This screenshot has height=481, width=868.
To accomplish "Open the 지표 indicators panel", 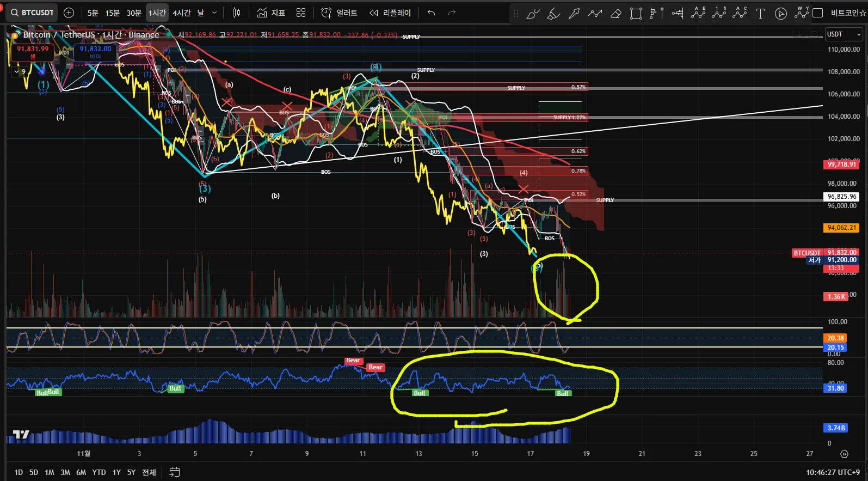I will pyautogui.click(x=271, y=13).
